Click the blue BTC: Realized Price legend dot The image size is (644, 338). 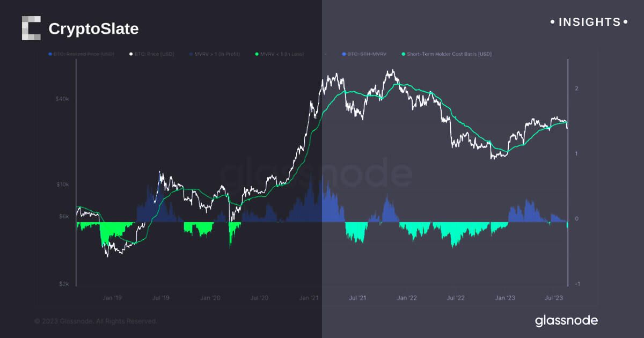[x=50, y=54]
